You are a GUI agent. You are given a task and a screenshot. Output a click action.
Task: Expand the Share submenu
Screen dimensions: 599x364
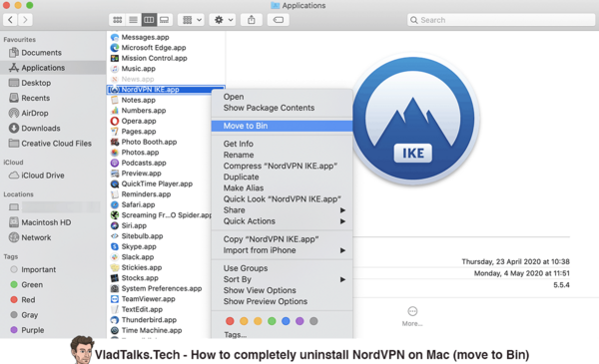pyautogui.click(x=282, y=210)
